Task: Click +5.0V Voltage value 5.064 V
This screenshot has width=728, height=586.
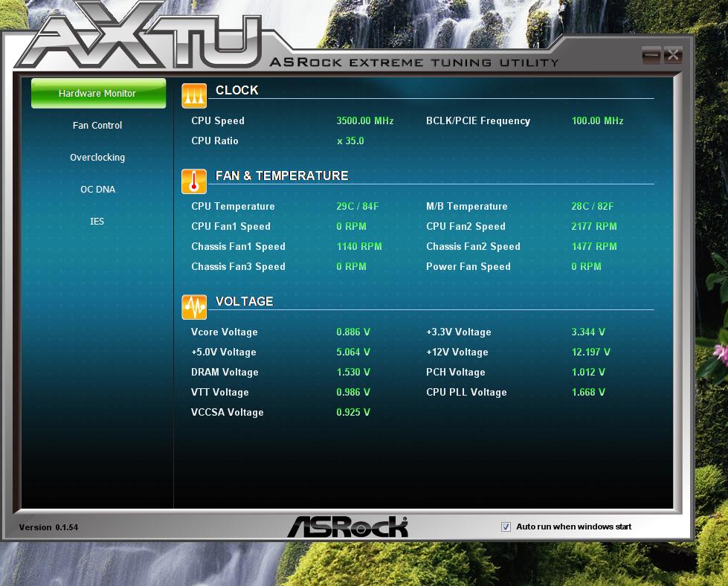Action: (x=353, y=352)
